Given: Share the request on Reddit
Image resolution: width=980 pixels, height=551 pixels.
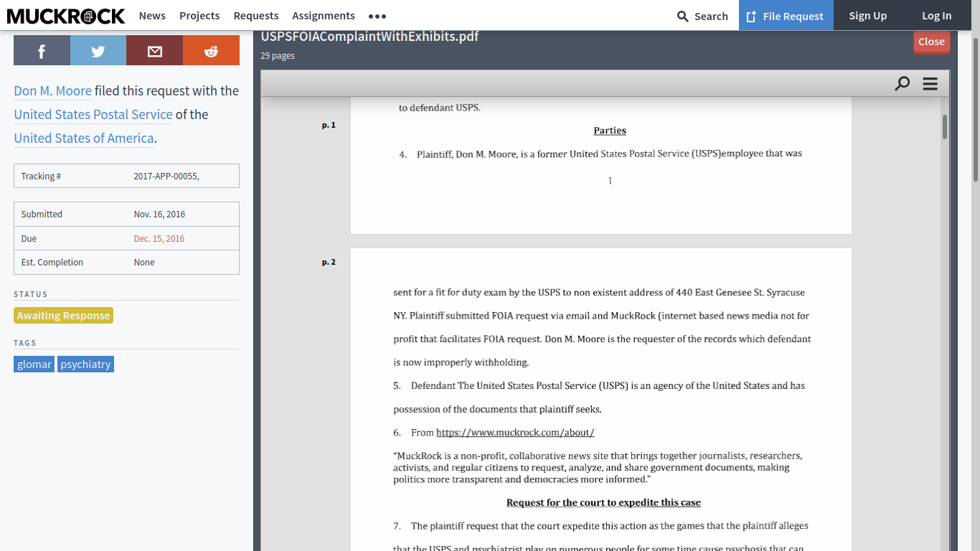Looking at the screenshot, I should click(211, 50).
